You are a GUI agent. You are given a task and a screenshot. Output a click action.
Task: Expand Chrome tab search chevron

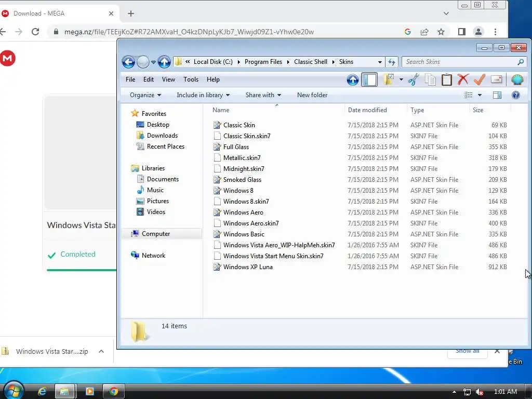point(446,14)
